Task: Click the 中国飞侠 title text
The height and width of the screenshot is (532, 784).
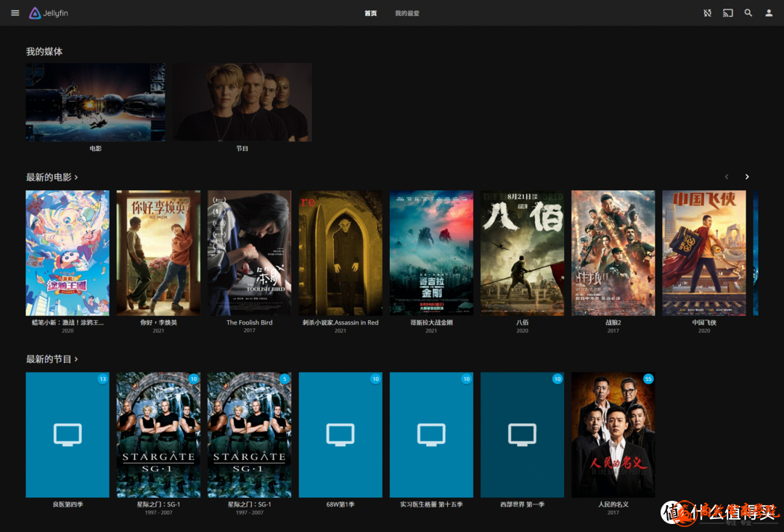Action: 704,322
